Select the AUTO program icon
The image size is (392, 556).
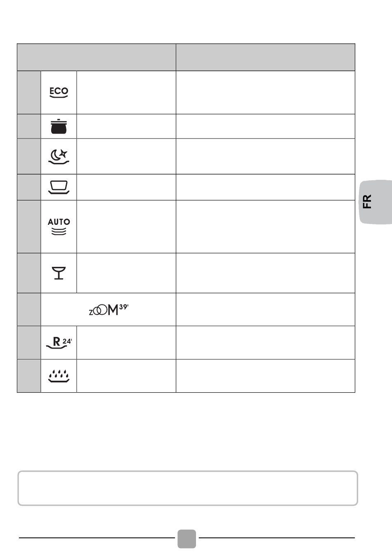59,226
